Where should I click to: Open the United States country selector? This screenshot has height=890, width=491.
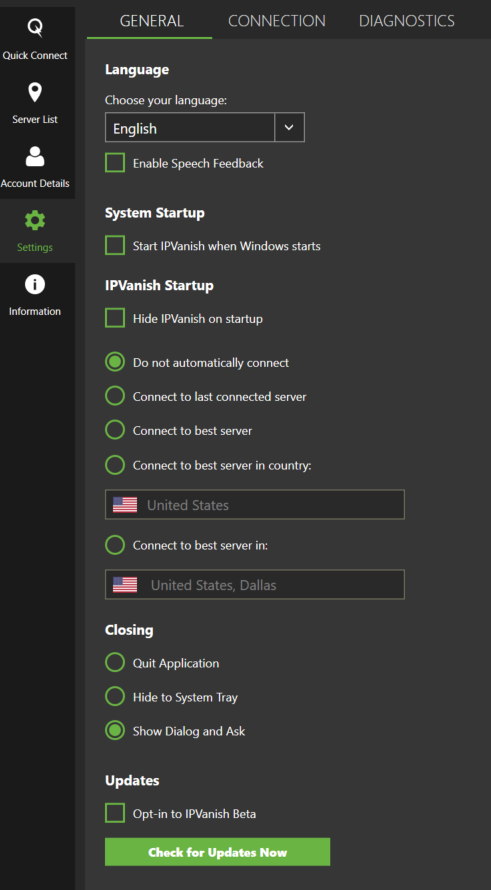coord(255,505)
